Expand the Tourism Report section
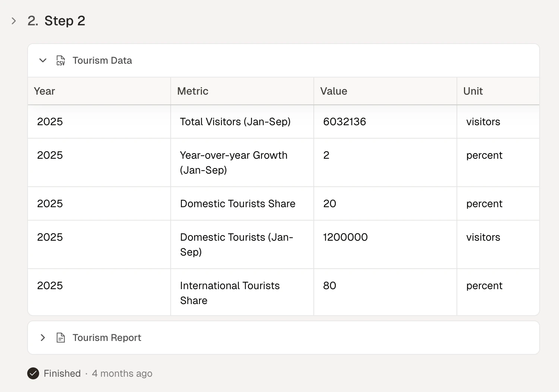The height and width of the screenshot is (392, 559). [x=43, y=338]
